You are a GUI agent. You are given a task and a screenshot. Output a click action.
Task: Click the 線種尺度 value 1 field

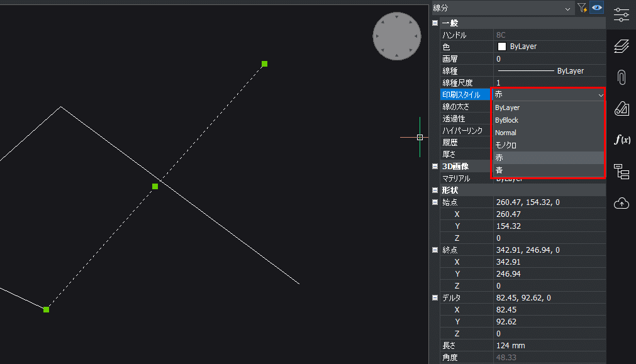coord(549,83)
